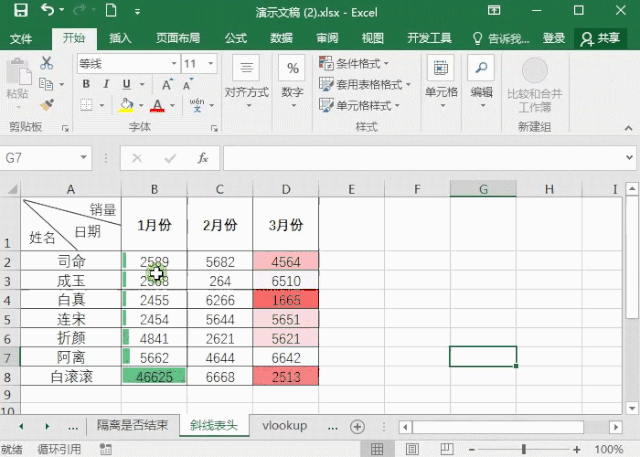
Task: Click the 共享 Share button
Action: click(600, 39)
